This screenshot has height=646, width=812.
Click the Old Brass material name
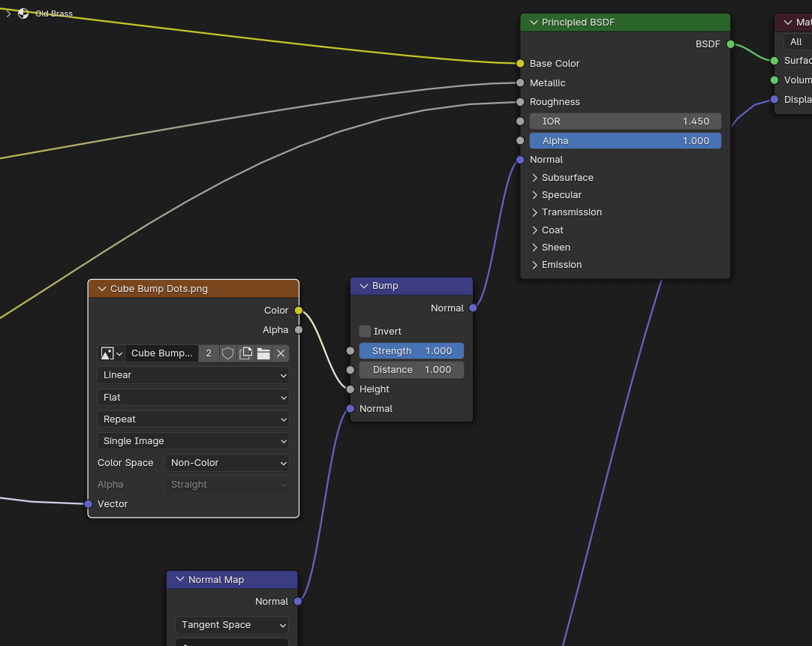pos(54,14)
